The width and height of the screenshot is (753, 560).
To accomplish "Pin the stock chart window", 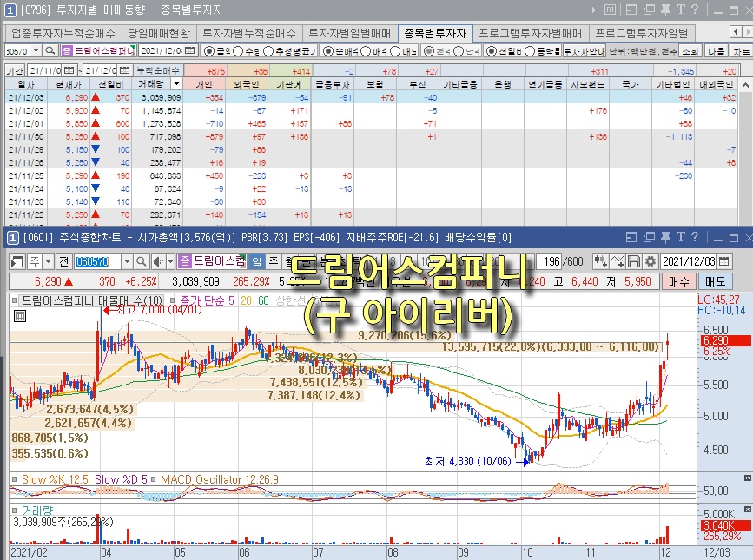I will point(665,237).
